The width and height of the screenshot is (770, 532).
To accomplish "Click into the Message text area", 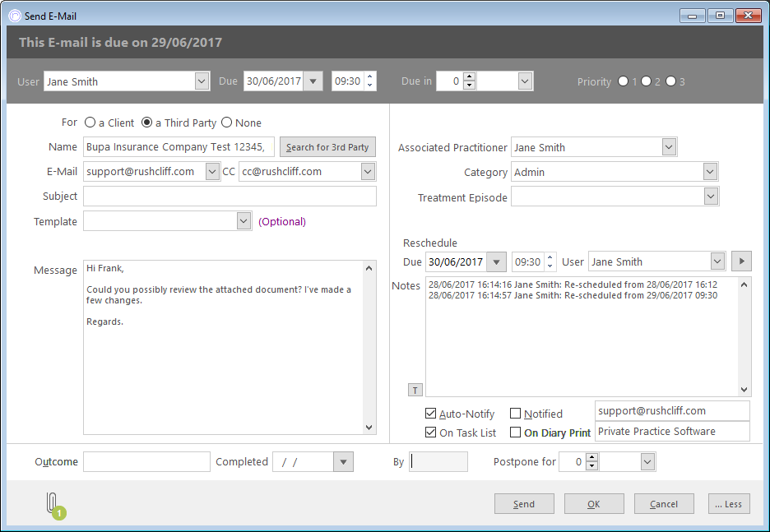I will (x=224, y=347).
